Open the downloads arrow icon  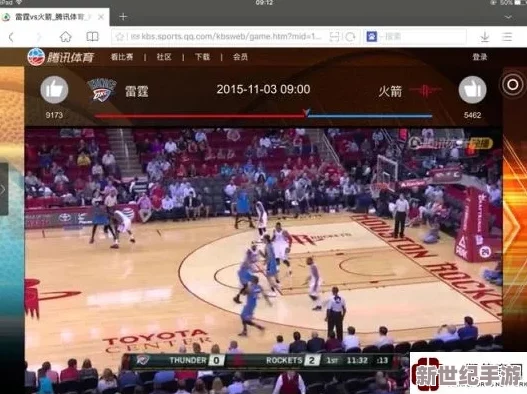(x=485, y=37)
